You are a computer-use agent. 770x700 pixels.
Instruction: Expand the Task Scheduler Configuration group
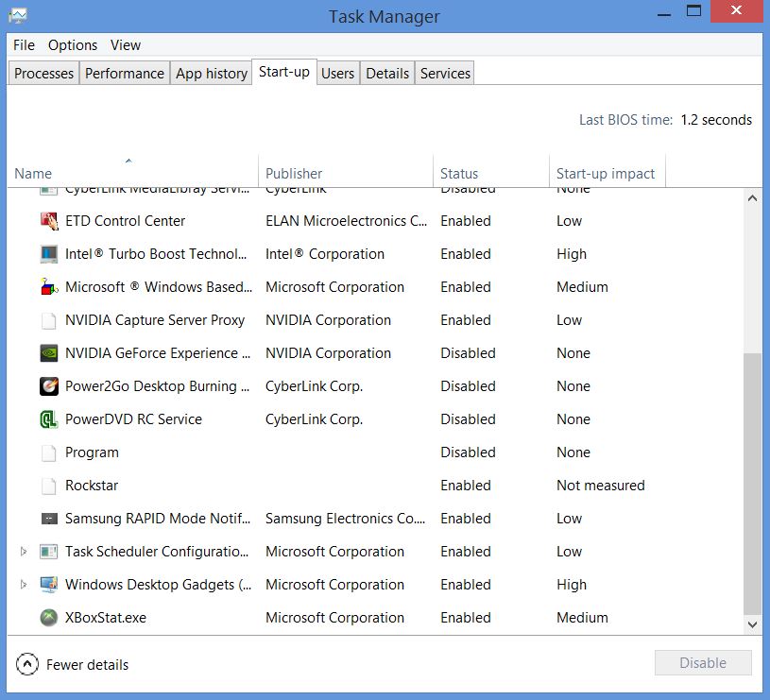click(x=23, y=552)
